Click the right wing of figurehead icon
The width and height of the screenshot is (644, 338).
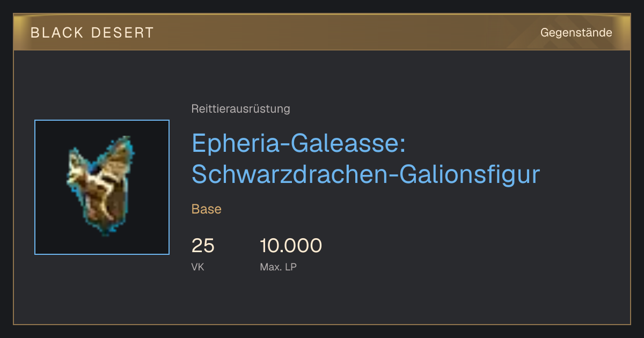click(119, 158)
